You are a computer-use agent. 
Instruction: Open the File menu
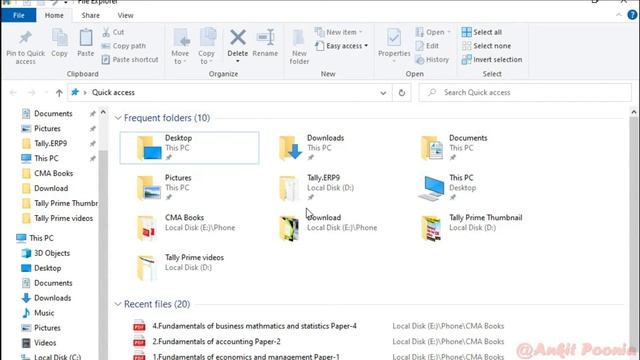(19, 15)
